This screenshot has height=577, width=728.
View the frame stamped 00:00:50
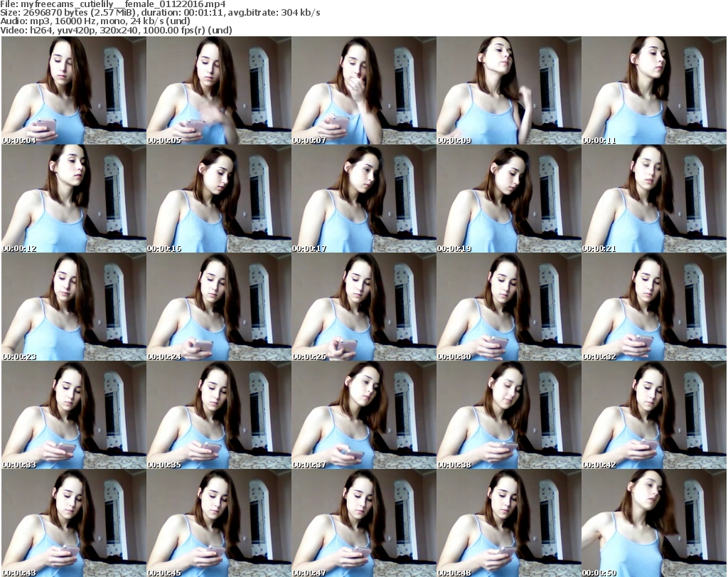[x=654, y=523]
